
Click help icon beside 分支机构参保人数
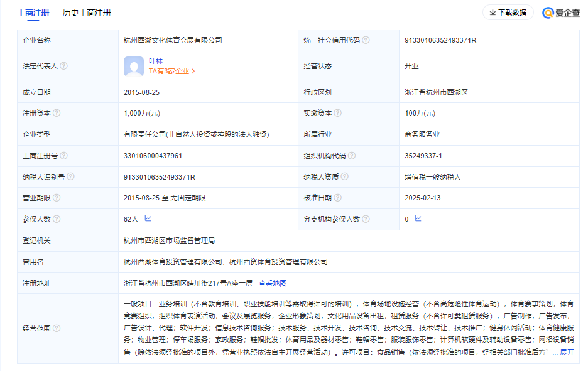tap(366, 219)
